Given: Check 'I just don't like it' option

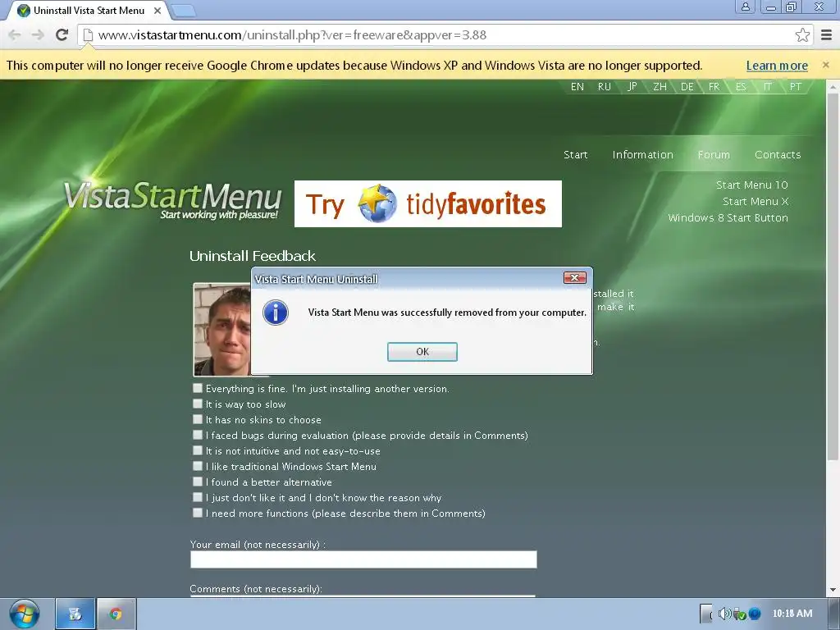Looking at the screenshot, I should click(198, 496).
